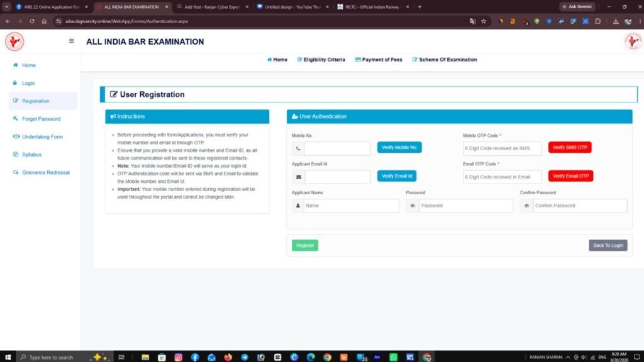Screen dimensions: 644x362
Task: Click the hamburger menu icon beside the logo
Action: [72, 41]
